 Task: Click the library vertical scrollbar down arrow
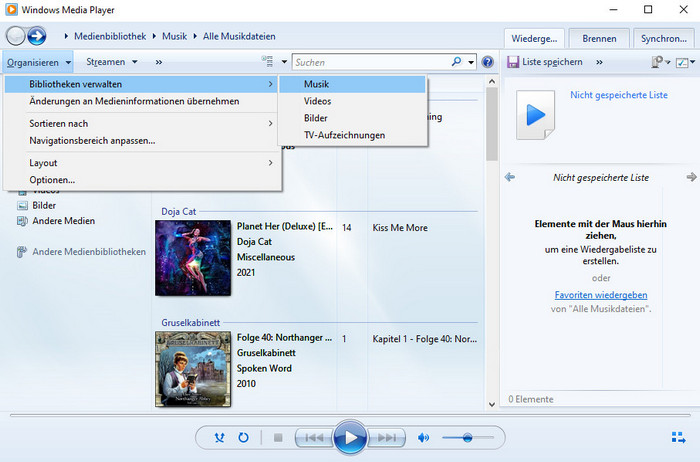tap(492, 404)
